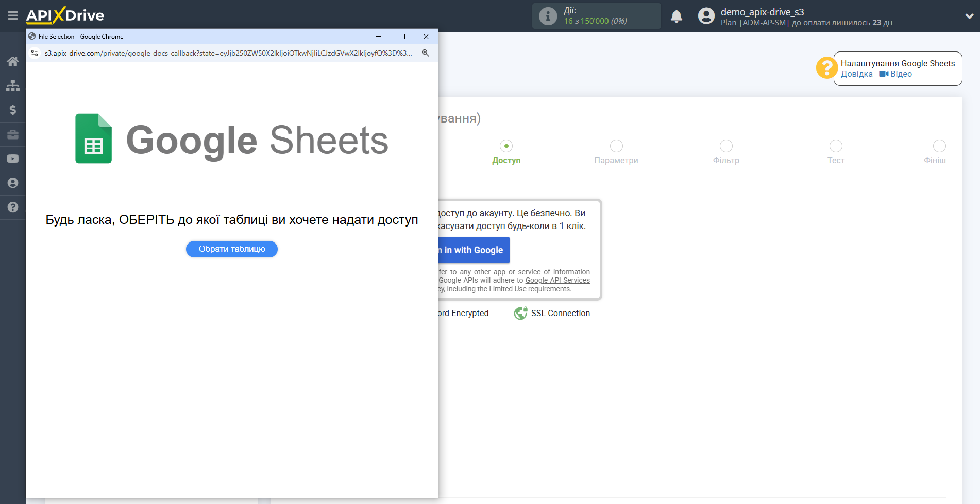Screen dimensions: 980x504
Task: Open the Google API Services link
Action: [557, 281]
